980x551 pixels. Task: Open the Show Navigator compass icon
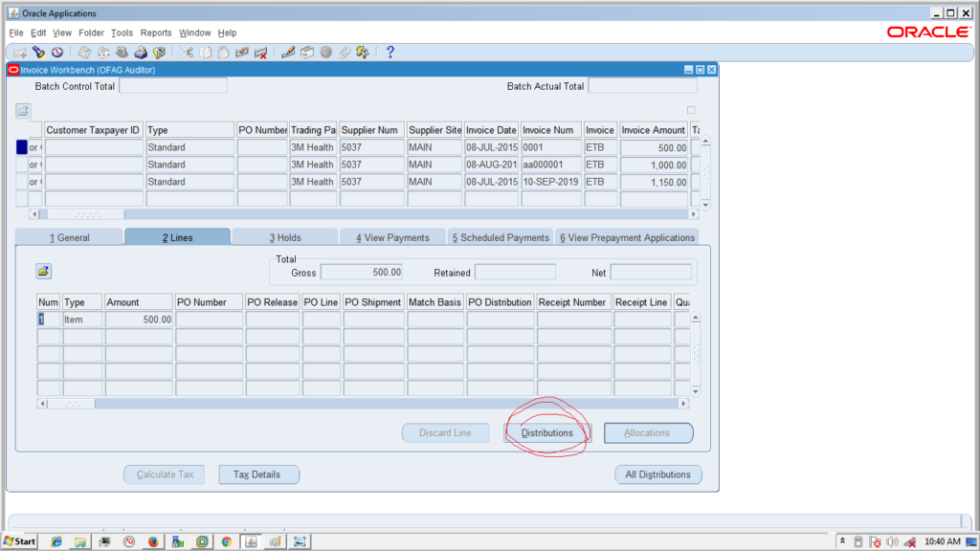pyautogui.click(x=56, y=53)
